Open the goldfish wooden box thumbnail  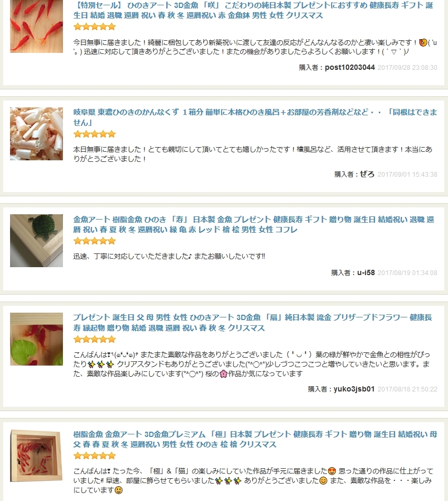coord(36,456)
